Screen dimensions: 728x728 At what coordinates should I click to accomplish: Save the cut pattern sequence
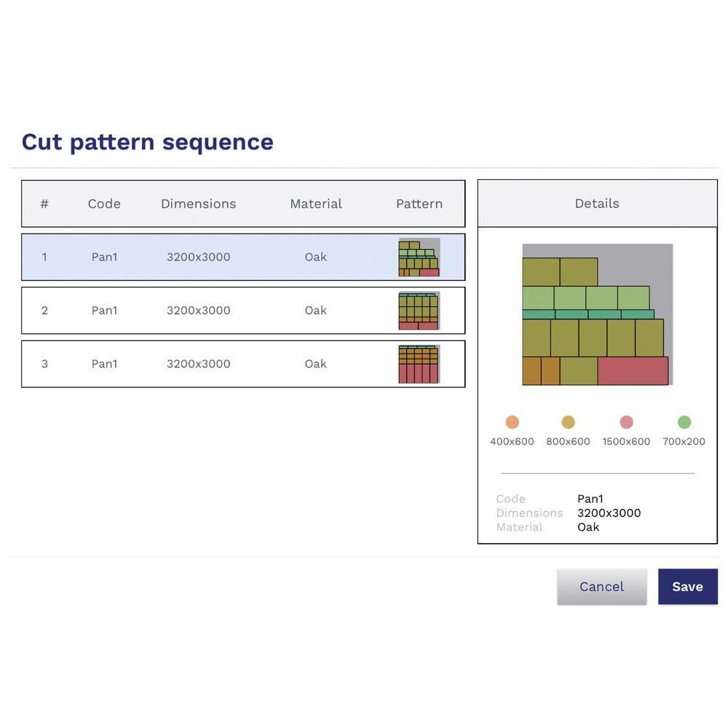[x=687, y=586]
